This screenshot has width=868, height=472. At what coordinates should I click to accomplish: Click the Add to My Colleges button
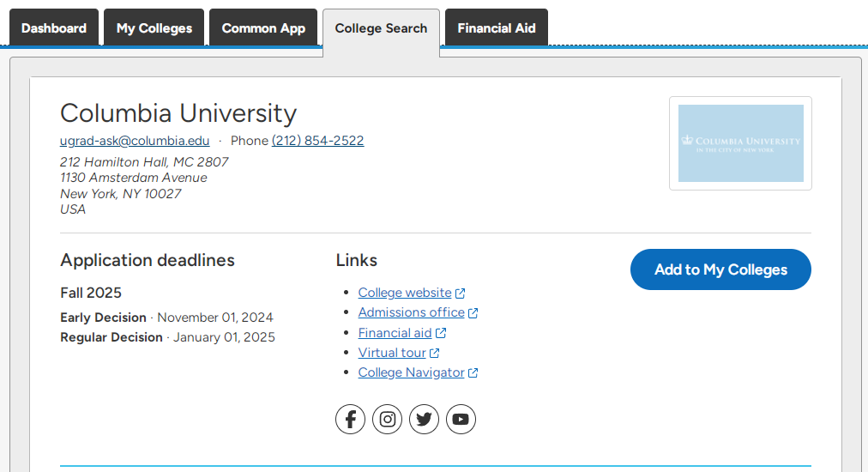click(720, 269)
